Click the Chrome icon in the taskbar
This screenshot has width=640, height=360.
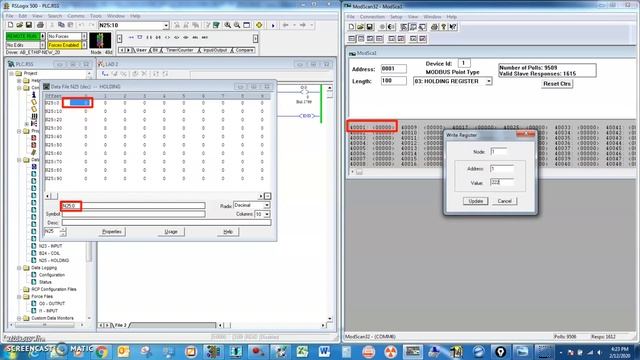tap(101, 351)
